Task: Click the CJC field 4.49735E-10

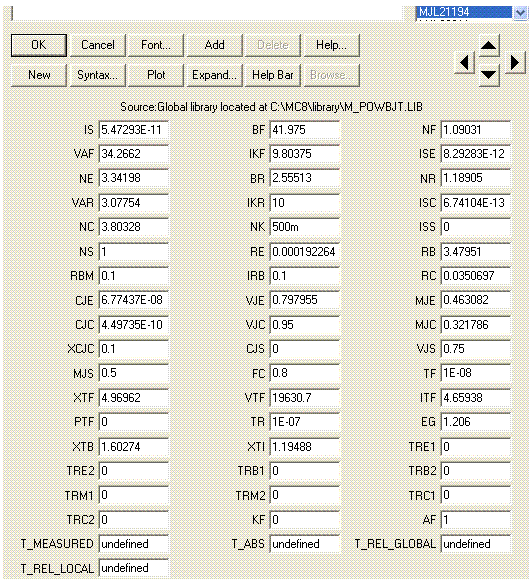Action: (x=134, y=325)
